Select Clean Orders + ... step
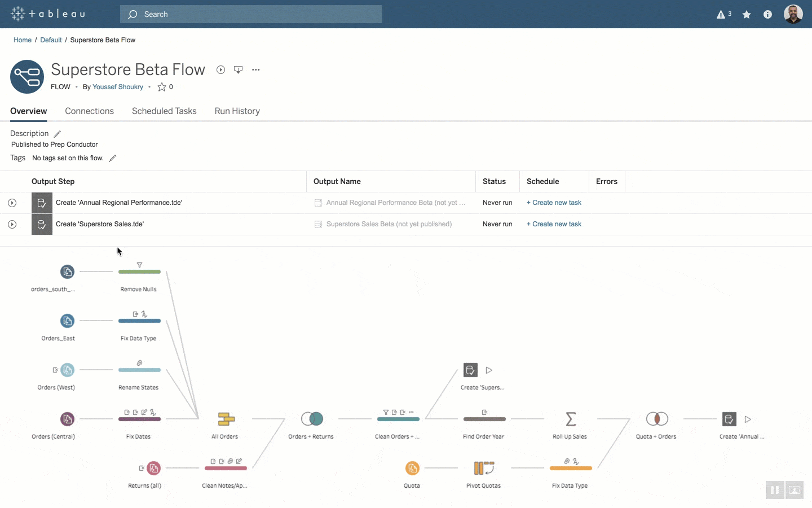 398,419
